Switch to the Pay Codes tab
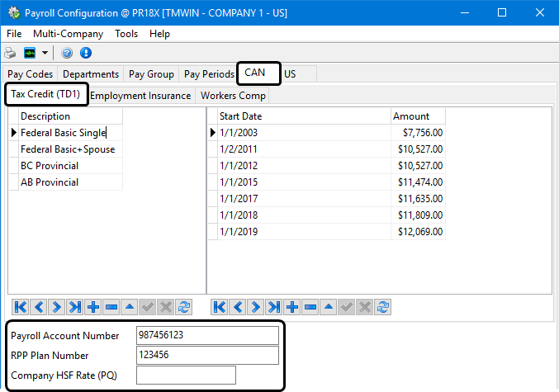Viewport: 559px width, 392px height. (30, 74)
